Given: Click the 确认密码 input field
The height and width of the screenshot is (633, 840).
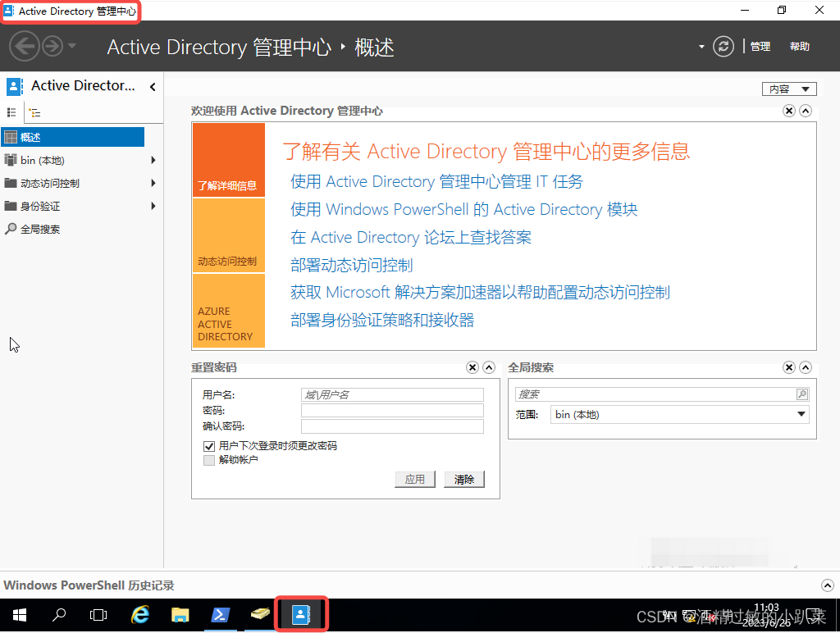Looking at the screenshot, I should (x=392, y=426).
